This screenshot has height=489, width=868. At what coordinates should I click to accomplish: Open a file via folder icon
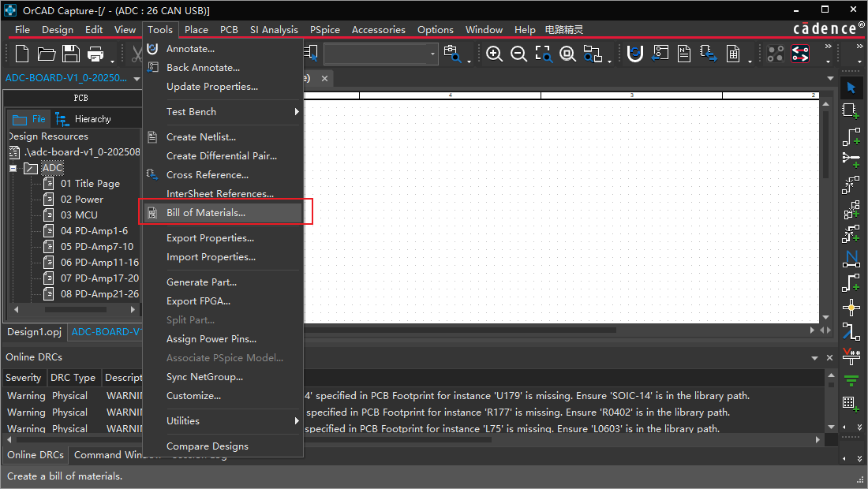pyautogui.click(x=47, y=54)
